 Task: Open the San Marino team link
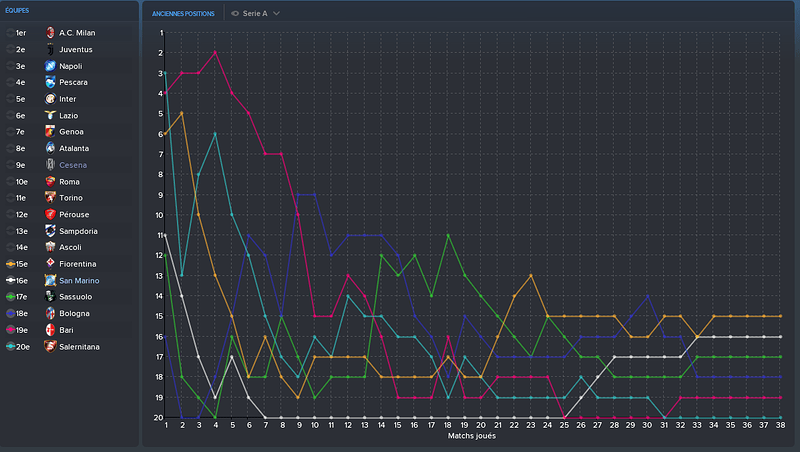pyautogui.click(x=79, y=281)
